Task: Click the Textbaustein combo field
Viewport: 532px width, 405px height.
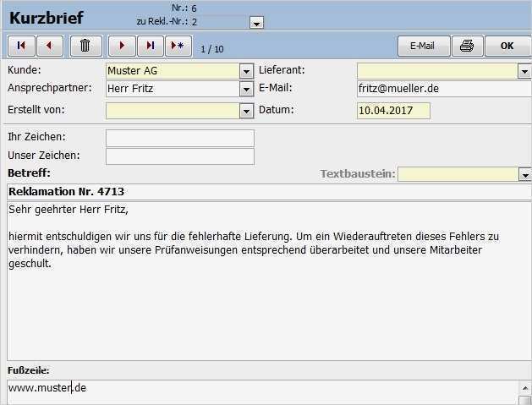Action: tap(458, 174)
